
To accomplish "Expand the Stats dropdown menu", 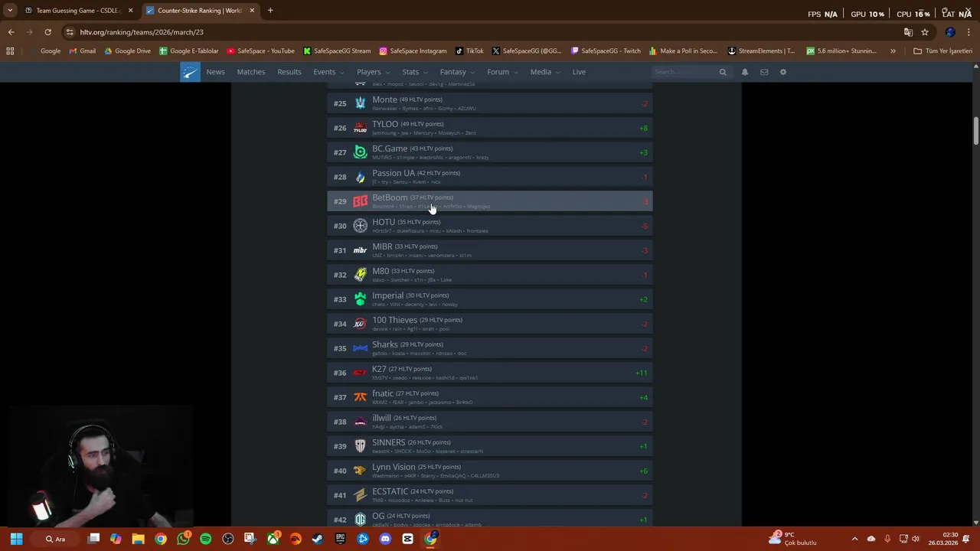I will click(414, 72).
